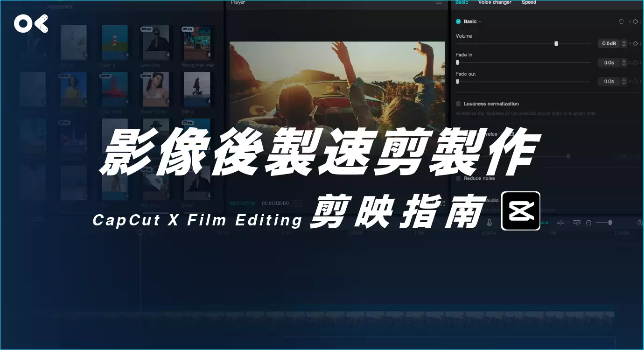
Task: Open the Speed tab
Action: (x=529, y=2)
